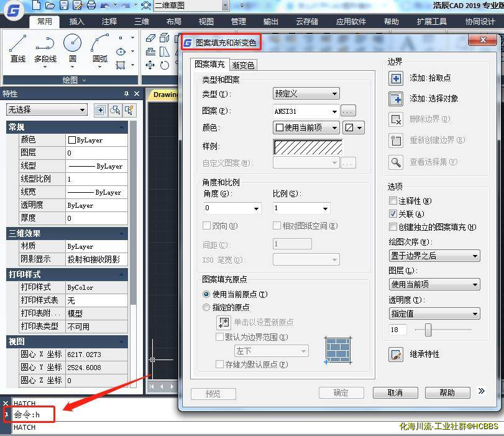Viewport: 504px width, 436px height.
Task: Open the 管理 ribbon tab
Action: (x=239, y=22)
